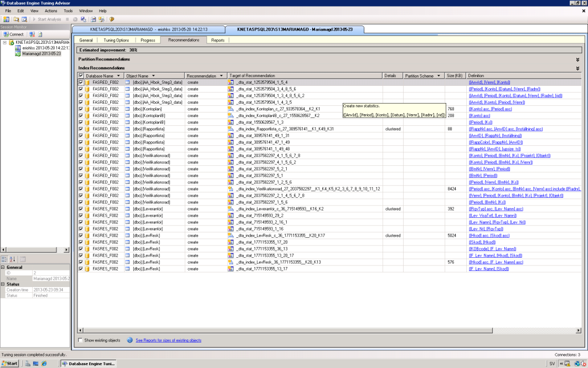Viewport: 588px width, 368px height.
Task: Click the session icon for eriohlss 2013-05-28
Action: (x=18, y=48)
